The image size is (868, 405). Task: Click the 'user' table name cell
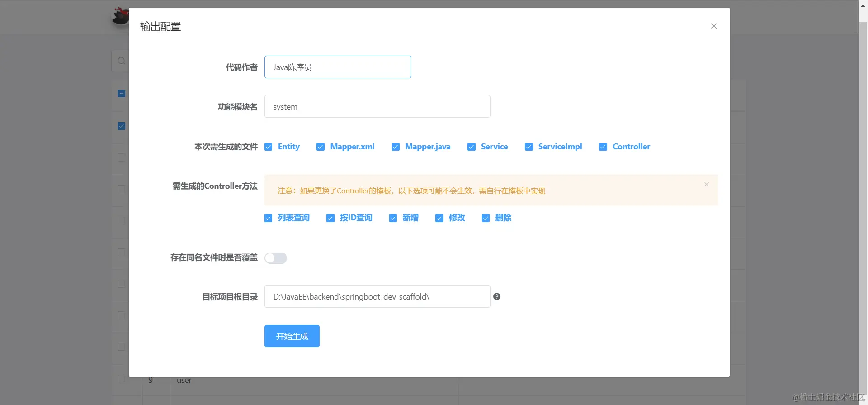click(x=184, y=381)
